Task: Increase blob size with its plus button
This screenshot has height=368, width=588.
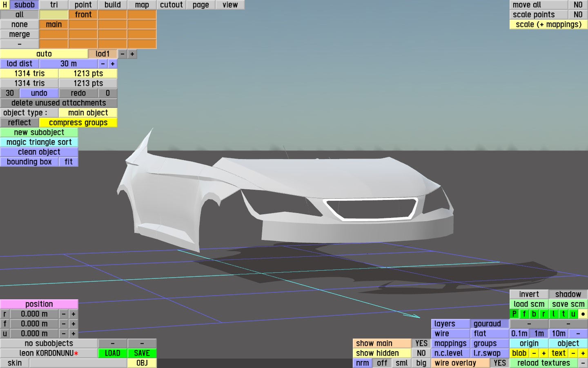Action: click(544, 353)
